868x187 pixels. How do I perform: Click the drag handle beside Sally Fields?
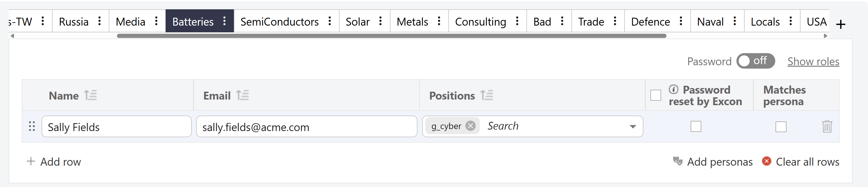pos(32,126)
